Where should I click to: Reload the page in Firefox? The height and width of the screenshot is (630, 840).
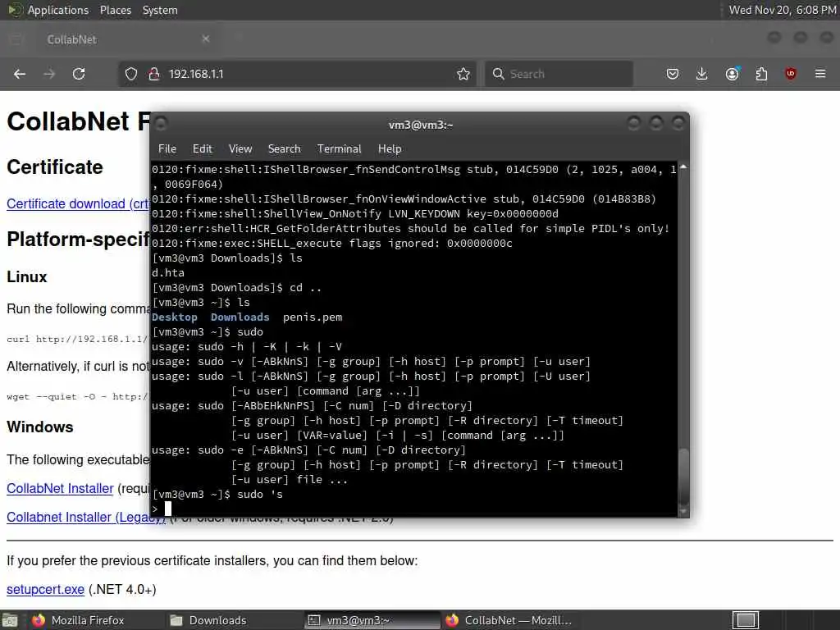[x=79, y=74]
